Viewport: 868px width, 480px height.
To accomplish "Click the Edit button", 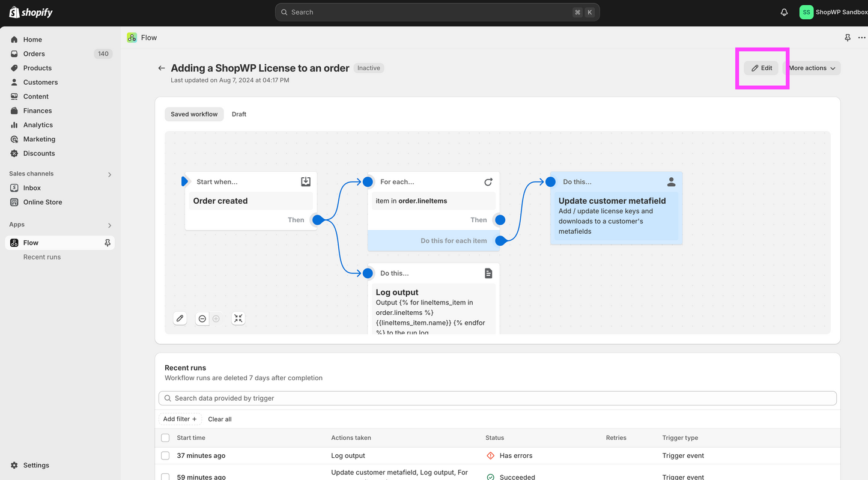I will 762,68.
